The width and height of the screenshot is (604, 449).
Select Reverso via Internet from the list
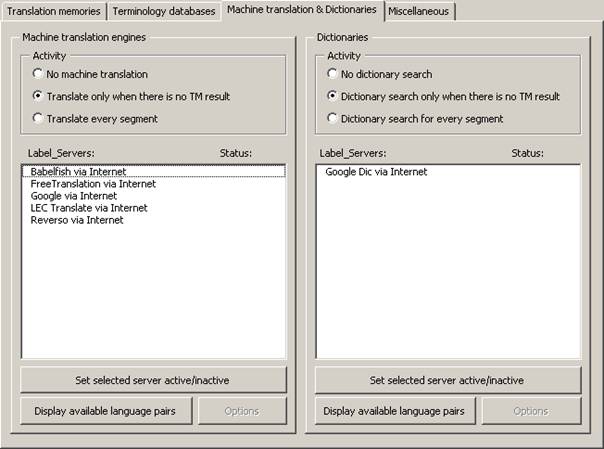(x=77, y=220)
